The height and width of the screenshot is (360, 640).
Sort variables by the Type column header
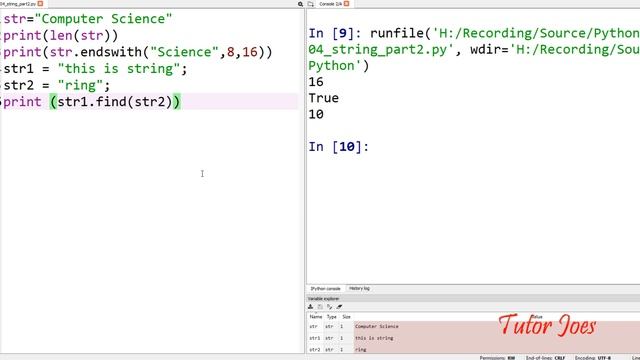pyautogui.click(x=331, y=317)
